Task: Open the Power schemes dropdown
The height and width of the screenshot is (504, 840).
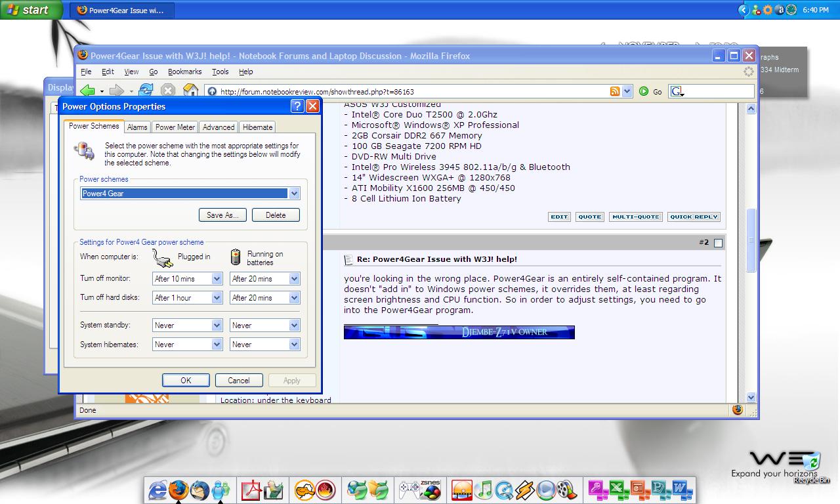Action: coord(294,194)
